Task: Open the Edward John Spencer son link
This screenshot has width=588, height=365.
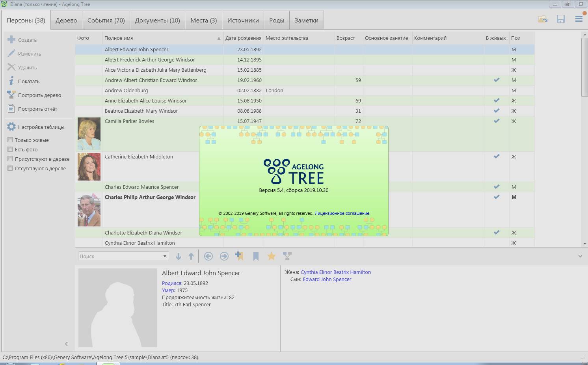Action: [x=327, y=279]
